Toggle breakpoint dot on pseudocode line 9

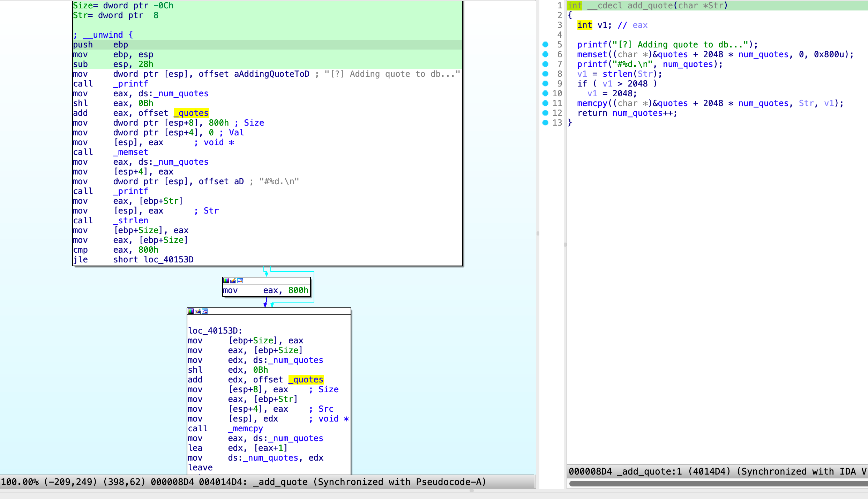click(545, 84)
